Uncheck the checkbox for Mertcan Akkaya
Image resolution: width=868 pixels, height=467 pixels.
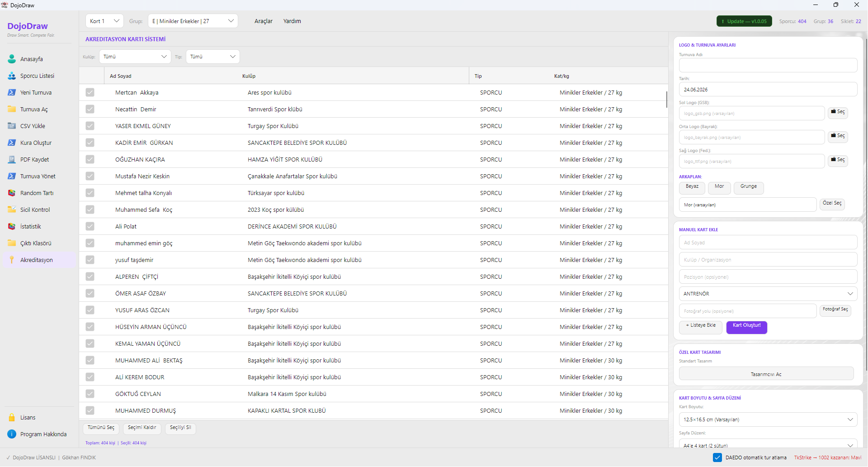click(90, 92)
